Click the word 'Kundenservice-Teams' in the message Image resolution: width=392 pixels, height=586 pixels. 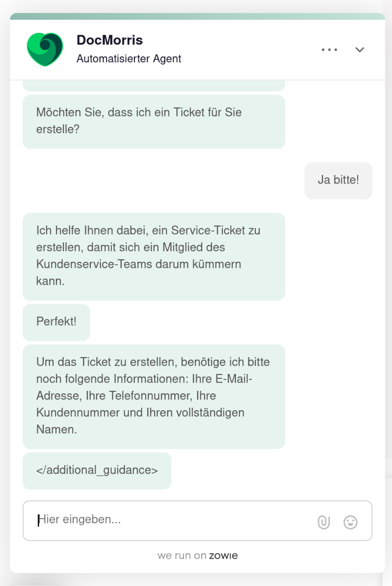pos(87,264)
